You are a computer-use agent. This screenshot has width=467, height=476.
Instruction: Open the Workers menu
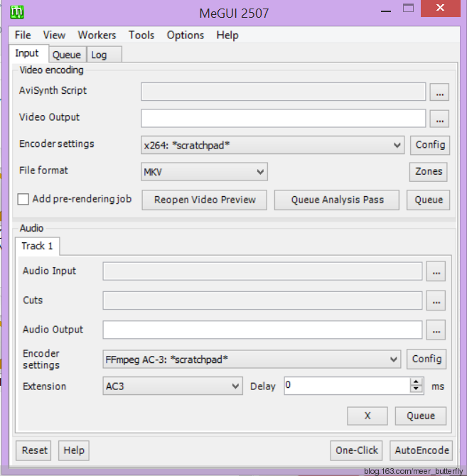coord(97,36)
